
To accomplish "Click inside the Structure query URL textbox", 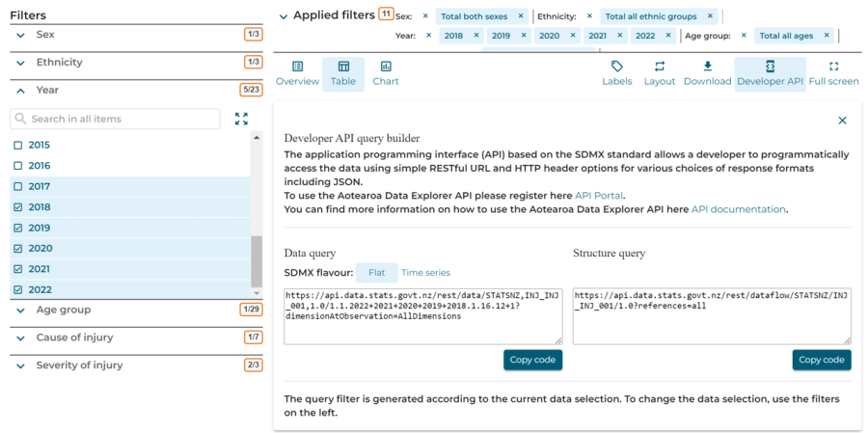I will coord(713,316).
